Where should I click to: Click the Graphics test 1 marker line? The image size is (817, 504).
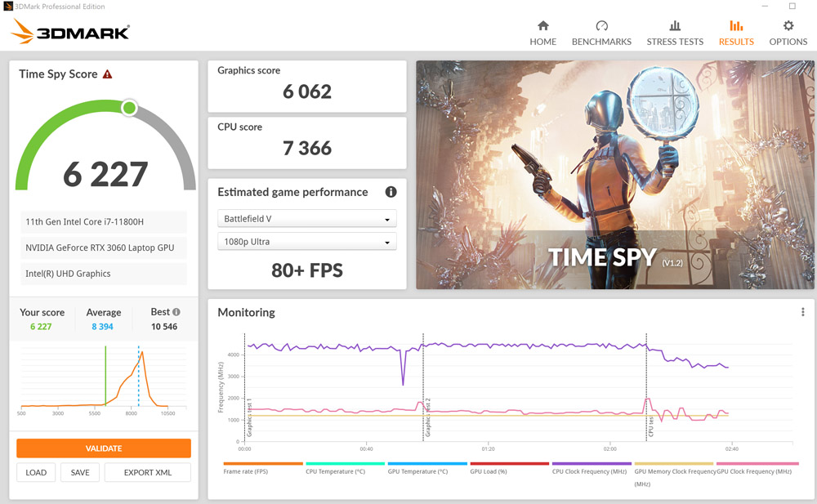click(x=244, y=388)
